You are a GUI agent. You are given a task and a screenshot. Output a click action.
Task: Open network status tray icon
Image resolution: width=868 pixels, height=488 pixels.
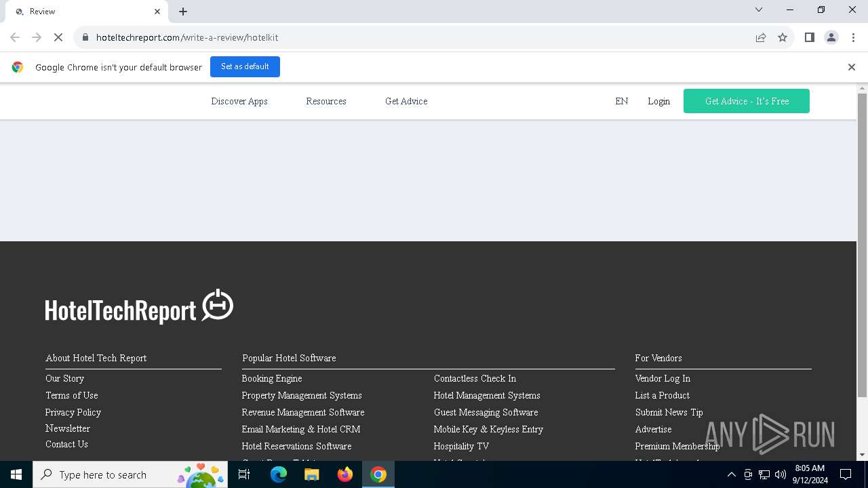[764, 474]
